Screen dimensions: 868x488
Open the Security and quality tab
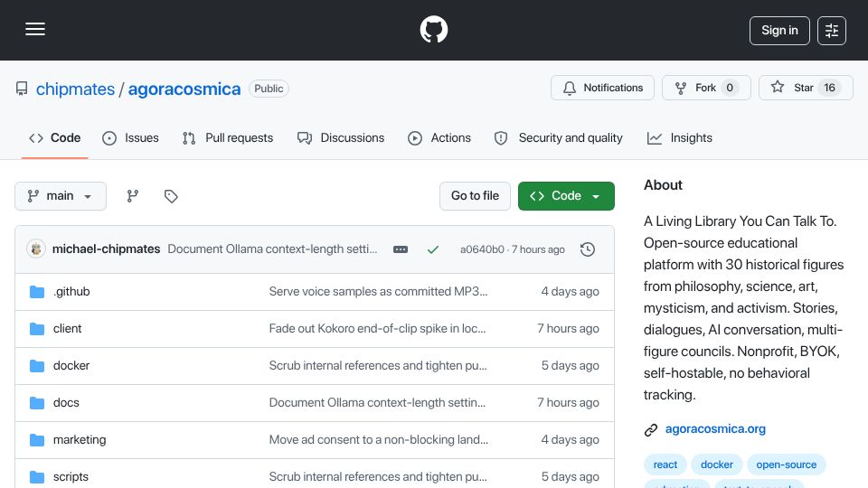[558, 137]
